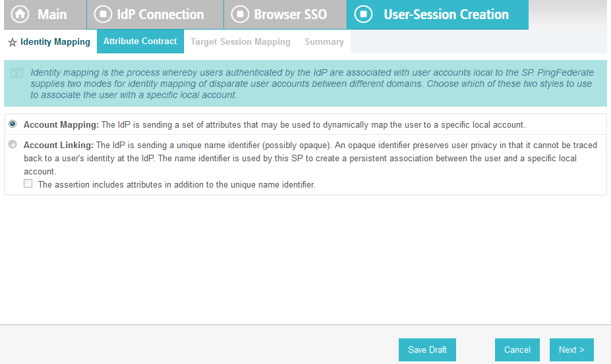This screenshot has height=364, width=611.
Task: Click the User-Session Creation step icon
Action: point(364,14)
